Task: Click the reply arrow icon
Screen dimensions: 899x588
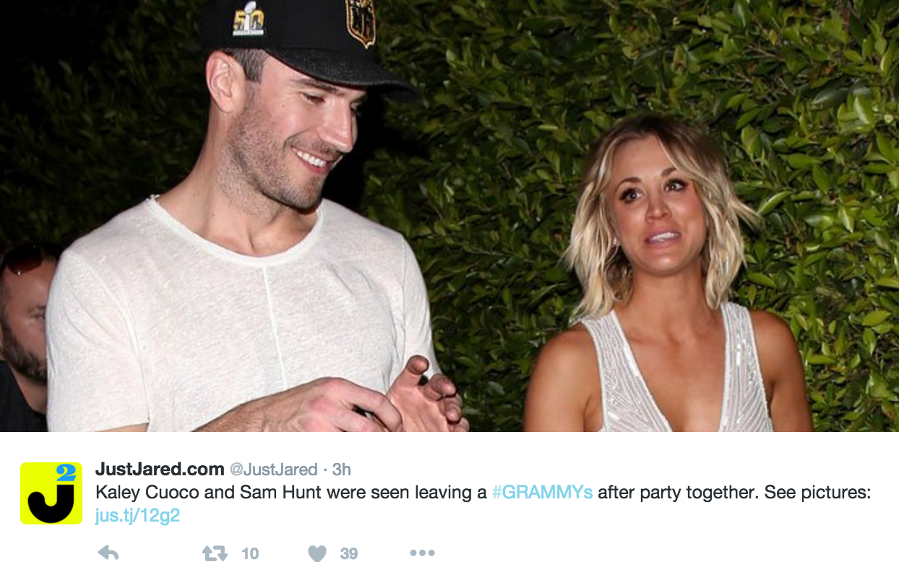Action: pos(108,553)
